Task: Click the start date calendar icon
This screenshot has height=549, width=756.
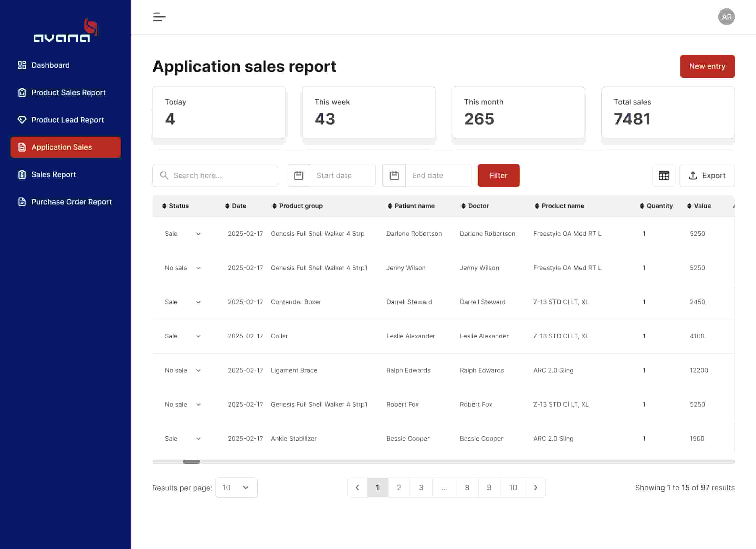Action: click(298, 175)
